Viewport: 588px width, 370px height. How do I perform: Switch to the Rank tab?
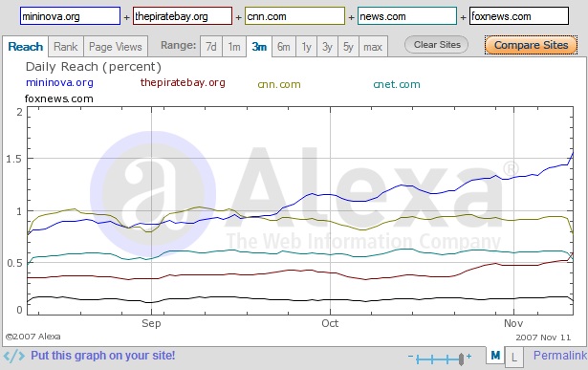coord(66,47)
